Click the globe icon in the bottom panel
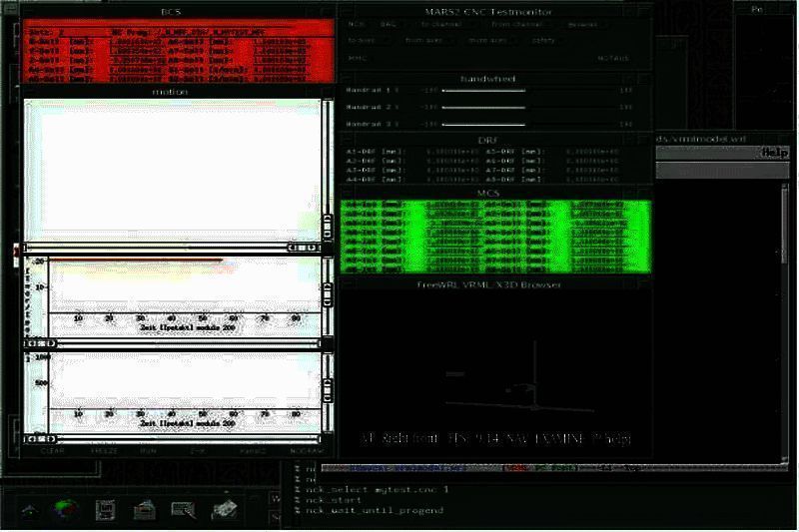The width and height of the screenshot is (799, 532). [x=68, y=509]
